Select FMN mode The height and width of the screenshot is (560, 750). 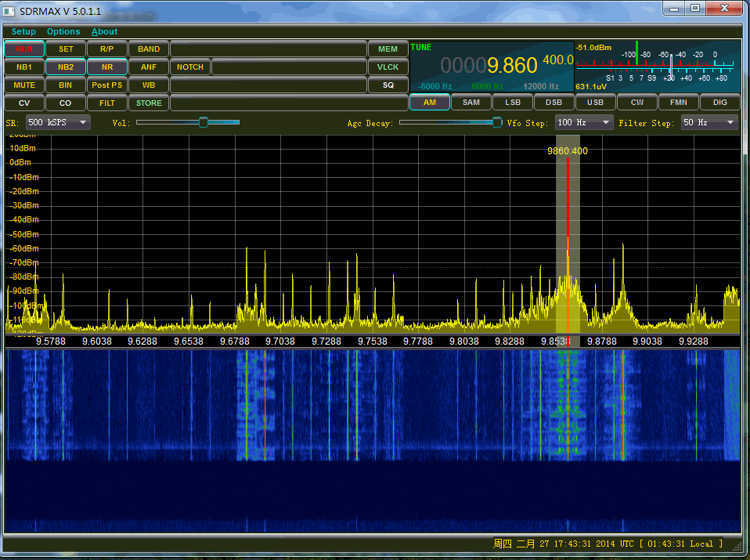[x=679, y=102]
